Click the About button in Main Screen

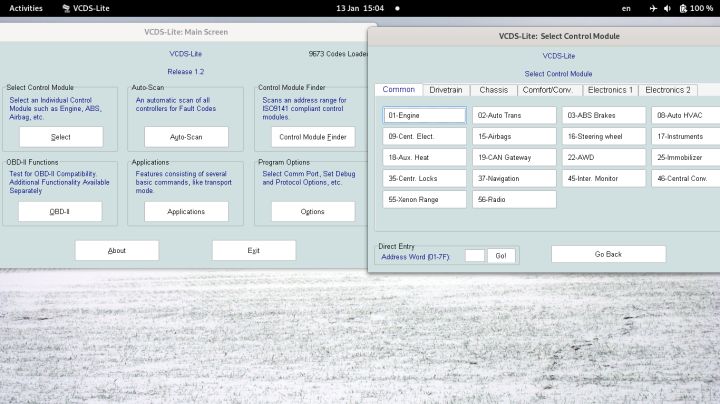(x=117, y=251)
